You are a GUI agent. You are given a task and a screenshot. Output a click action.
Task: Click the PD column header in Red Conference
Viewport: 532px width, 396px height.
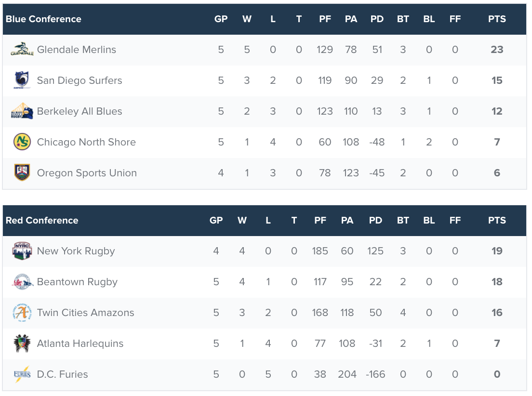click(375, 221)
